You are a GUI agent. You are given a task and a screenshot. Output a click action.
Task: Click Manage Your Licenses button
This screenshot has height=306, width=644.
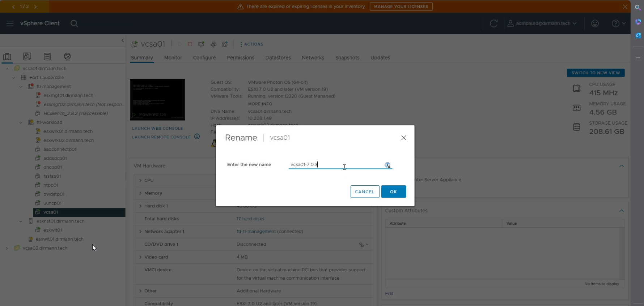[401, 7]
